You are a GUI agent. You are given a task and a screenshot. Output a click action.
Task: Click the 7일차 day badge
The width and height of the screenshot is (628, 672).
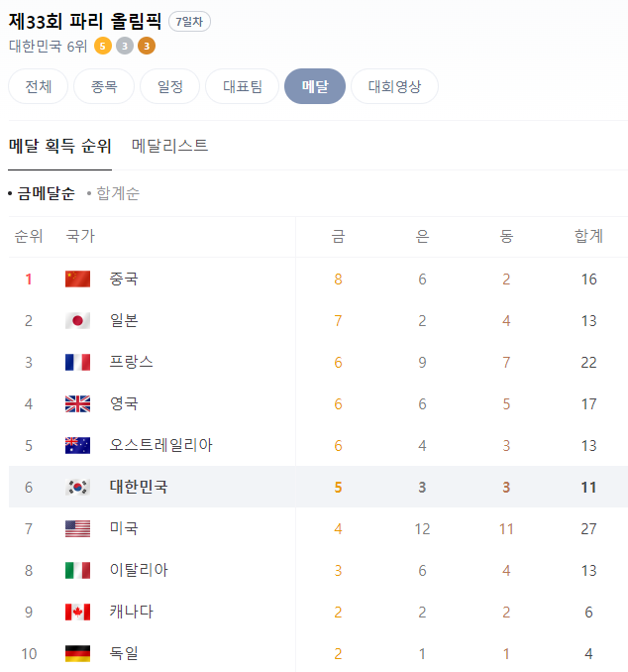coord(189,22)
